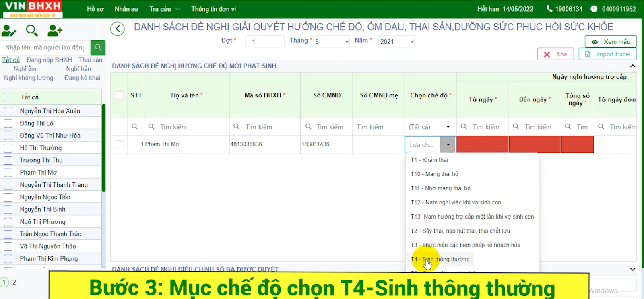Screen dimensions: 644x299
Task: Click search icon in Tổng số ngày filter
Action: tap(568, 126)
